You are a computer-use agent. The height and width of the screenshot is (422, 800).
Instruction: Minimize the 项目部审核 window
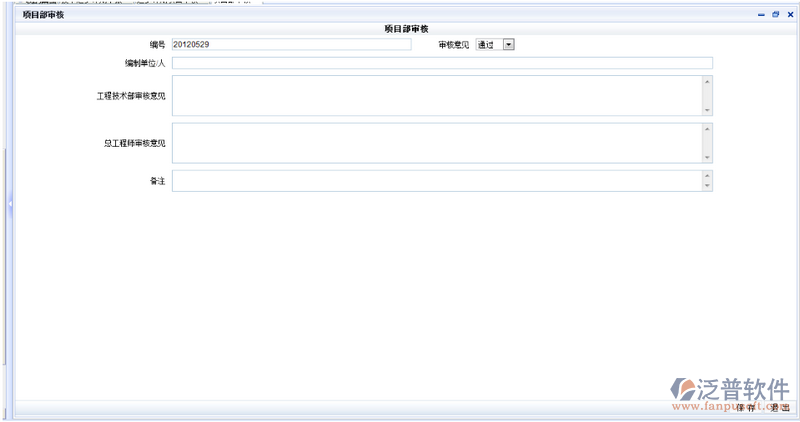(x=761, y=15)
